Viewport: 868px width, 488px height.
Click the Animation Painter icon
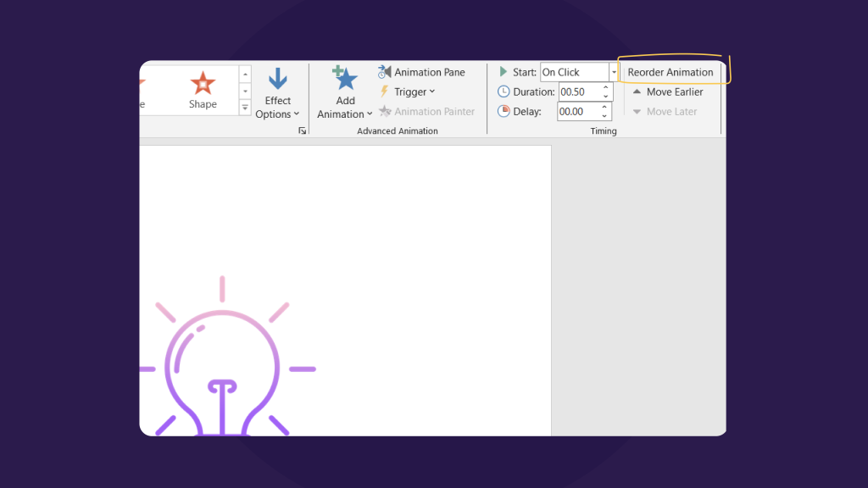click(x=386, y=111)
